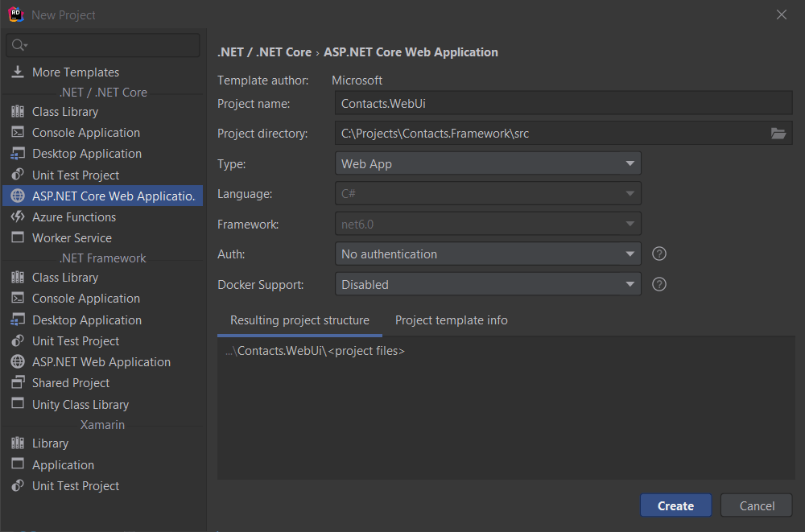The image size is (805, 532).
Task: Select the Xamarin Unit Test Project icon
Action: pos(18,486)
